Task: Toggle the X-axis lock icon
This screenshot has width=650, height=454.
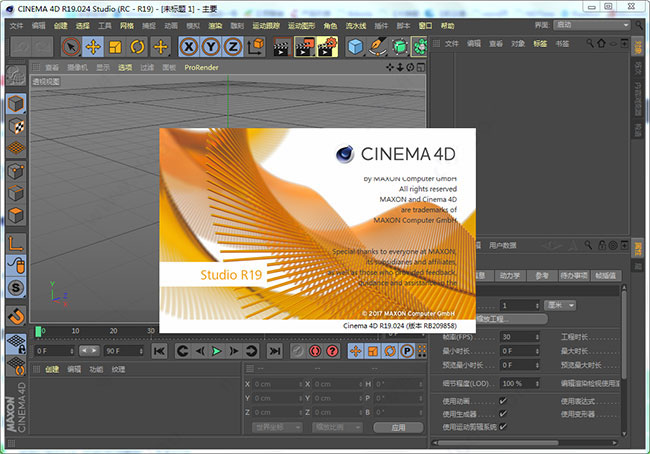Action: pos(188,46)
